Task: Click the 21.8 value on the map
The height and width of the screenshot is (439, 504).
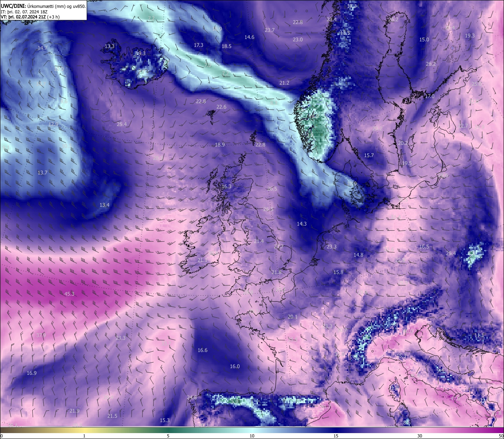Action: point(276,272)
